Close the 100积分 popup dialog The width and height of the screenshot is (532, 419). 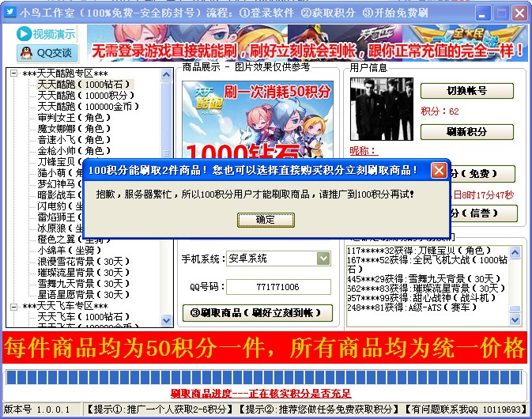click(x=439, y=170)
